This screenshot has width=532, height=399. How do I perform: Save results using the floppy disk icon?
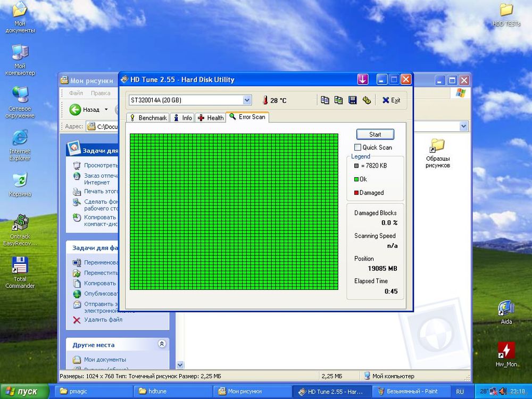coord(352,100)
